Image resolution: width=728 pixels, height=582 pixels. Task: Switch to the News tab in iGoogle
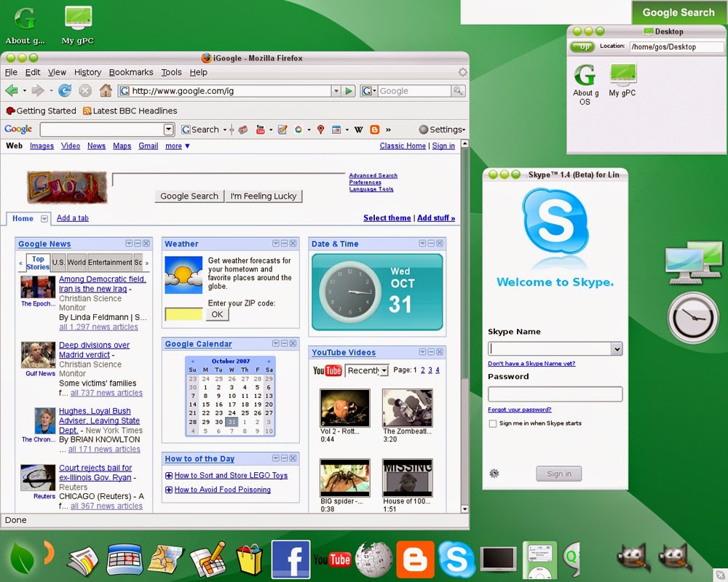tap(96, 145)
